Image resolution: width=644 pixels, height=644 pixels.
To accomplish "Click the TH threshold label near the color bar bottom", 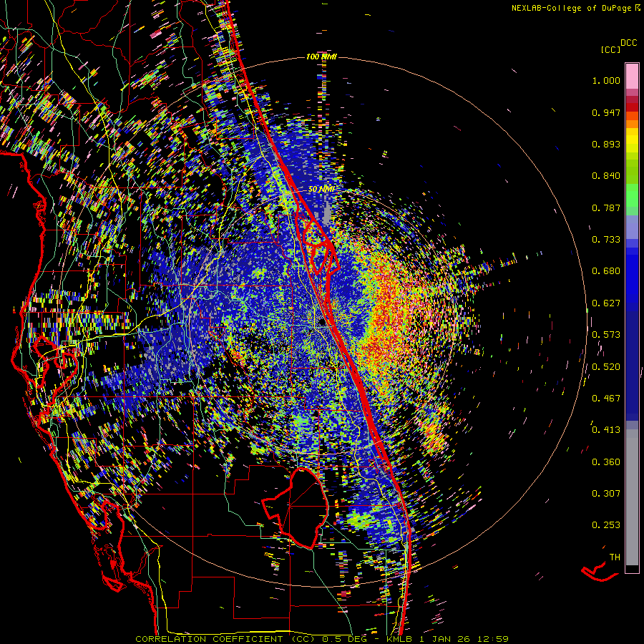I will click(x=615, y=557).
